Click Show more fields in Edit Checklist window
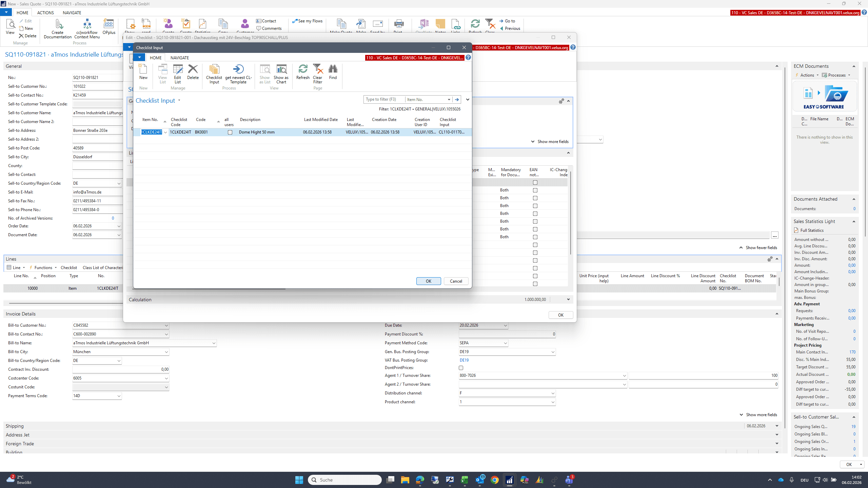 550,142
